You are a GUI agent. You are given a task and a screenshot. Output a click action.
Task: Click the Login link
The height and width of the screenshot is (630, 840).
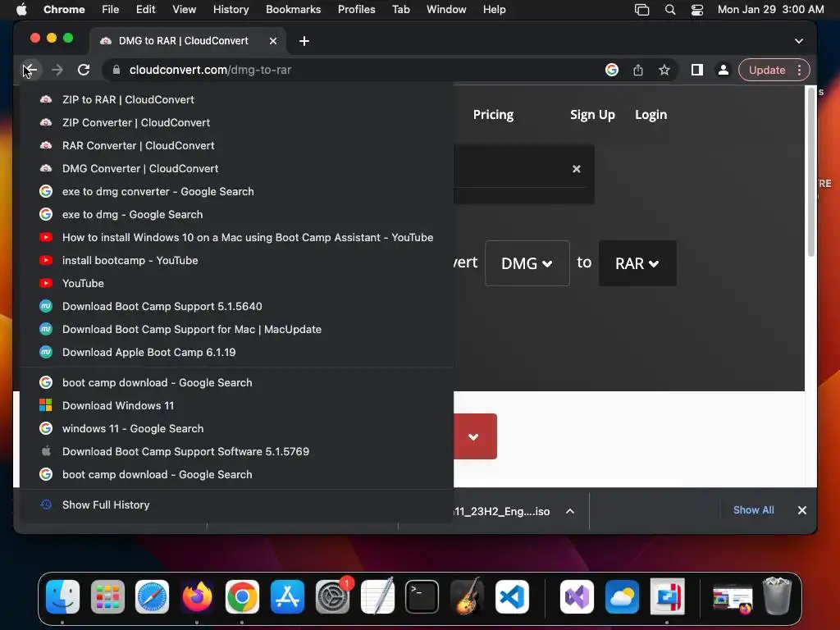pyautogui.click(x=651, y=115)
